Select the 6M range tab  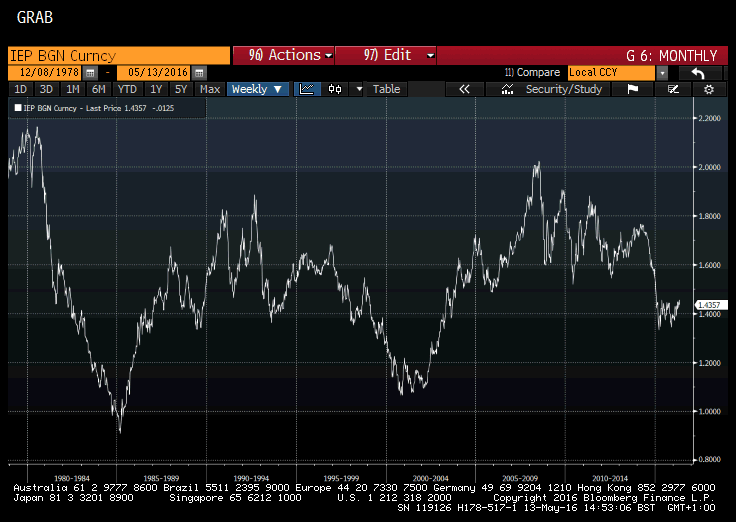99,89
